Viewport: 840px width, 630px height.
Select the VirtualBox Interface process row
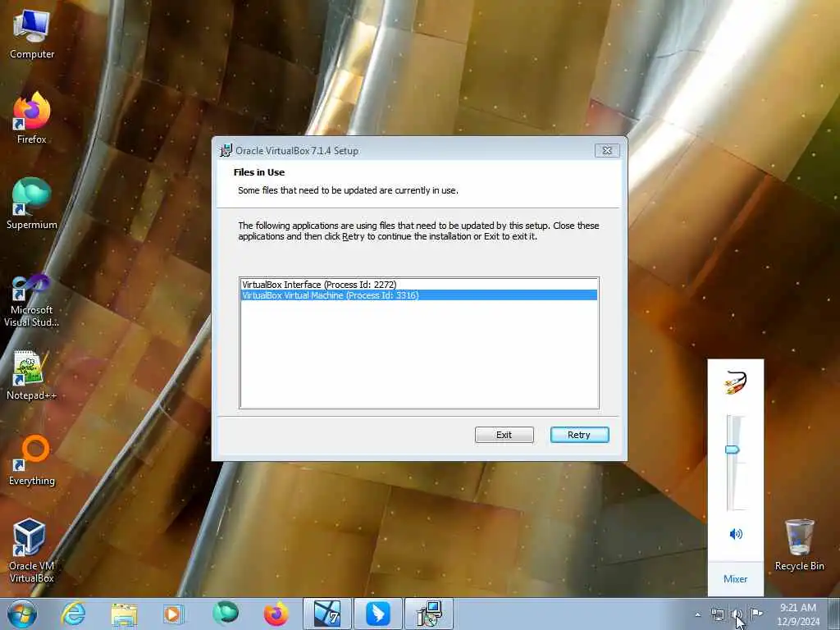pyautogui.click(x=419, y=285)
